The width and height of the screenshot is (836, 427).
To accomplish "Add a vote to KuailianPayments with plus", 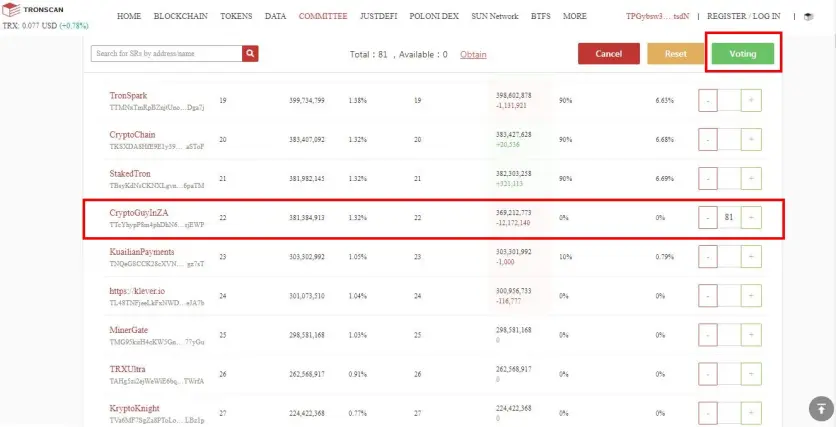I will pos(751,256).
